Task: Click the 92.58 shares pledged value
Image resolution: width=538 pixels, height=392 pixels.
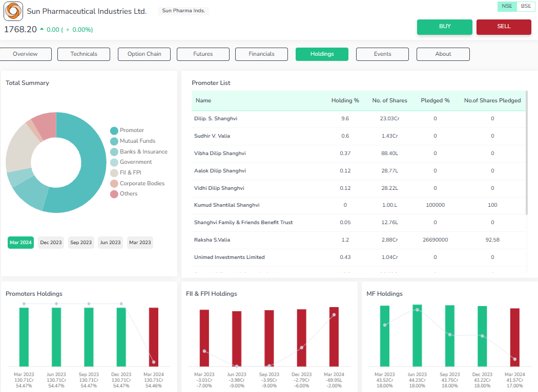Action: point(492,240)
